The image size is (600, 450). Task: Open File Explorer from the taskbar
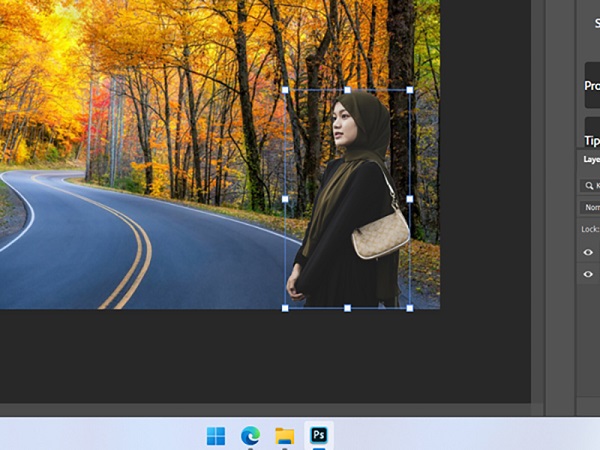coord(285,436)
